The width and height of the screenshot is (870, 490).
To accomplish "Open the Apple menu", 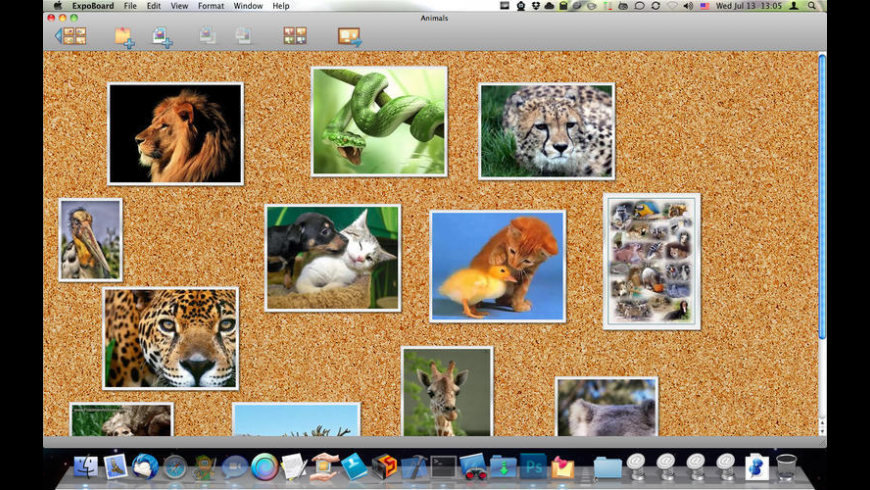I will [x=57, y=6].
